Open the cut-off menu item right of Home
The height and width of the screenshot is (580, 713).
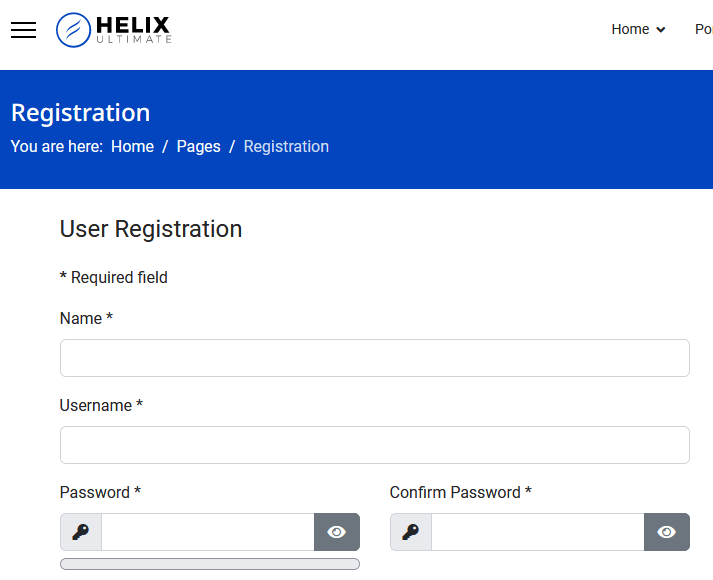point(703,29)
